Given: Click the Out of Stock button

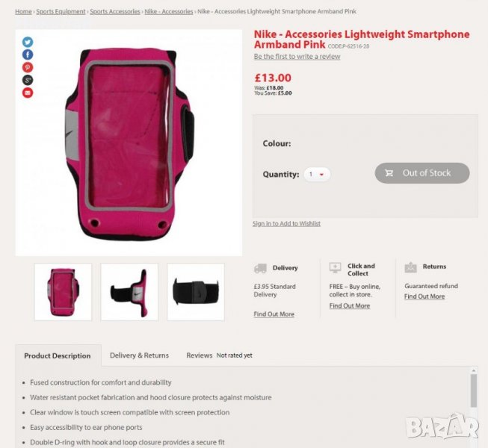Looking at the screenshot, I should 422,173.
